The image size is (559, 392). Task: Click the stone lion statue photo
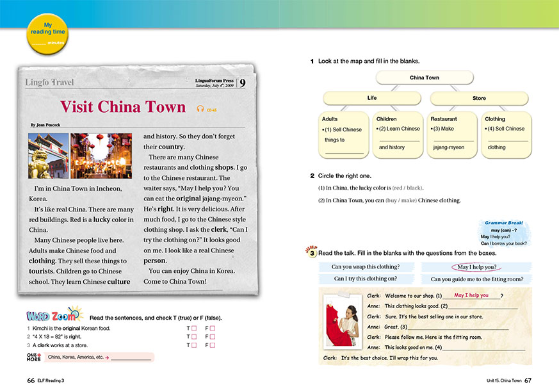point(48,156)
